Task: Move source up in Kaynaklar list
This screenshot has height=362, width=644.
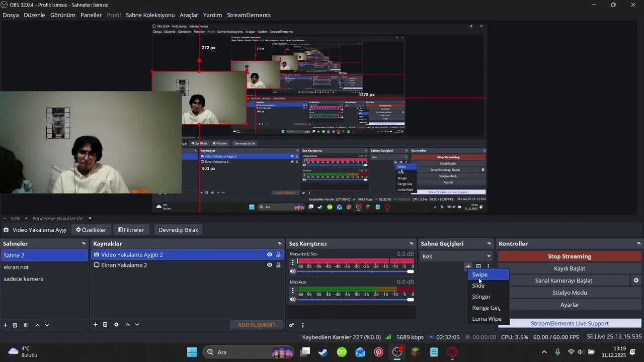Action: (x=127, y=325)
